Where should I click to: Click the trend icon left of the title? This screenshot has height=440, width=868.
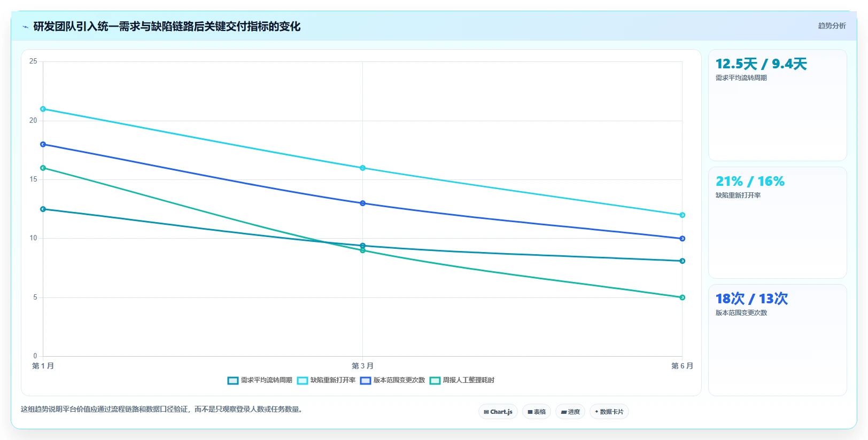pos(25,27)
